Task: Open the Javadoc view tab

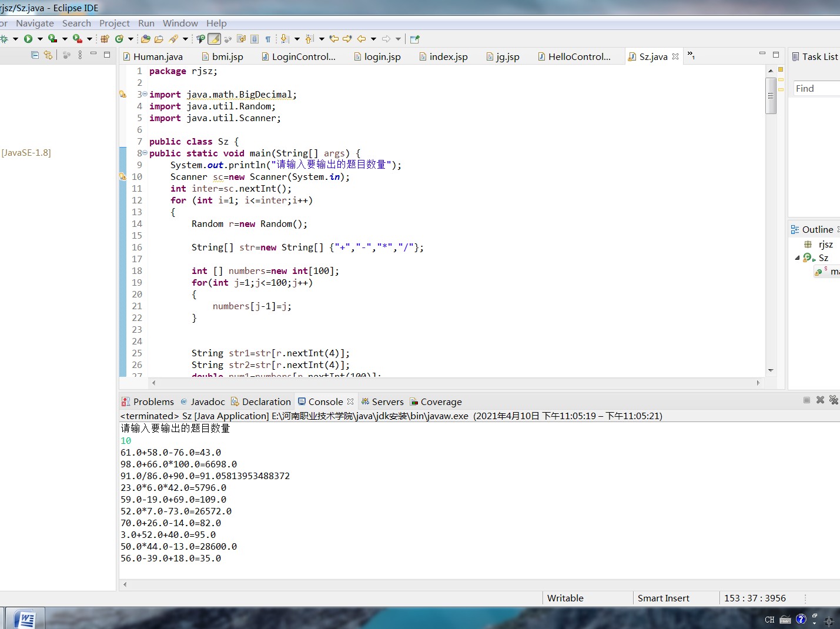Action: click(202, 402)
